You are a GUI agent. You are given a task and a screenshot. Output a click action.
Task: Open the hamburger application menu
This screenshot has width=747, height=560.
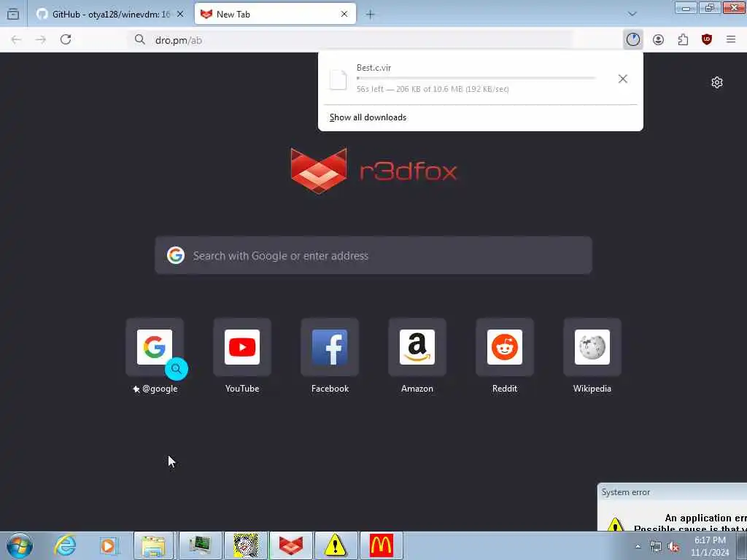731,39
